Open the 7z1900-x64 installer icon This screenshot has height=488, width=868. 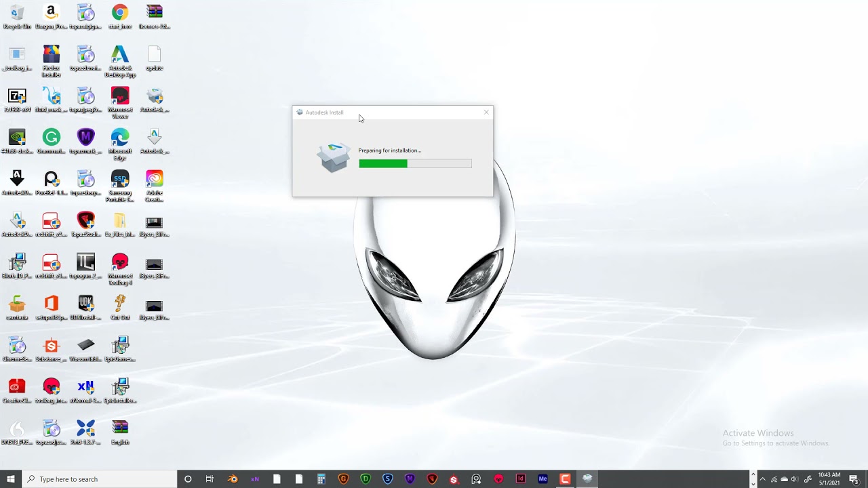pyautogui.click(x=17, y=99)
